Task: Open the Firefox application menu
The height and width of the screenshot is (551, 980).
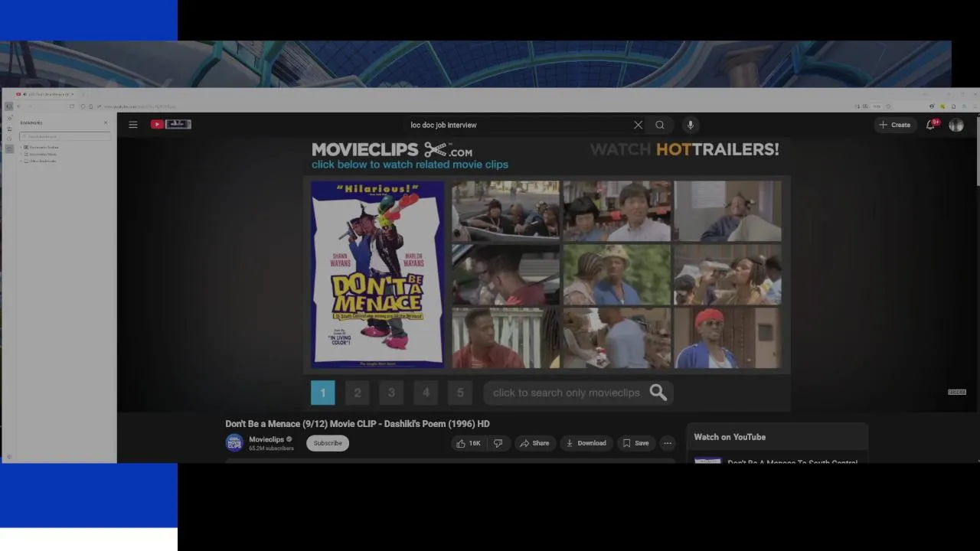Action: point(975,106)
